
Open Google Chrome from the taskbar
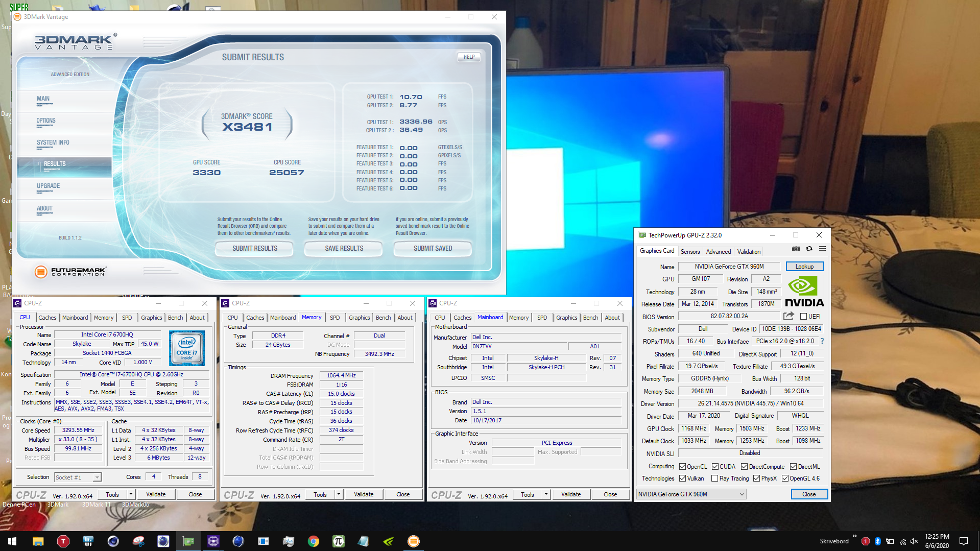coord(314,541)
